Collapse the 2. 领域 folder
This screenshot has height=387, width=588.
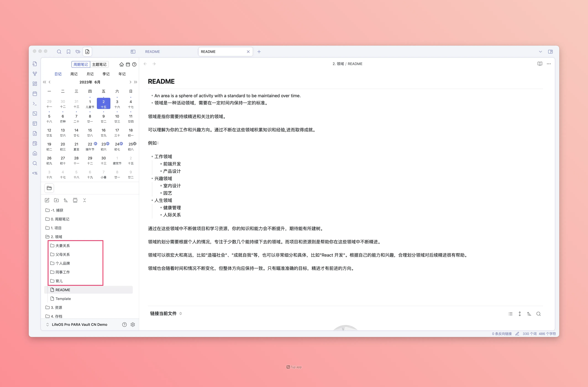click(x=56, y=237)
